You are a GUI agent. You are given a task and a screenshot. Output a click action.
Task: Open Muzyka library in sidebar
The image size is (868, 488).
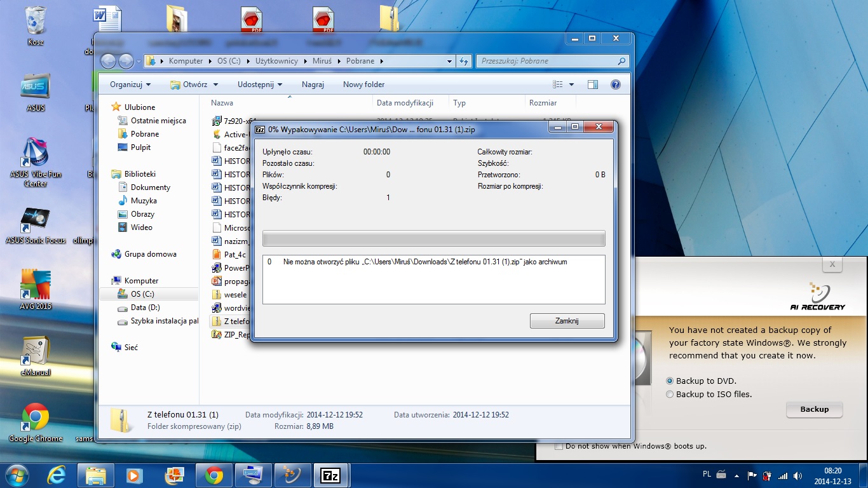(144, 201)
